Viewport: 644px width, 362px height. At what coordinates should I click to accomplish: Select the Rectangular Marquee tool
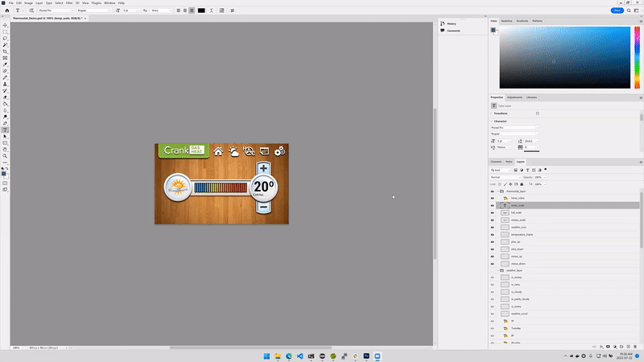pyautogui.click(x=5, y=32)
